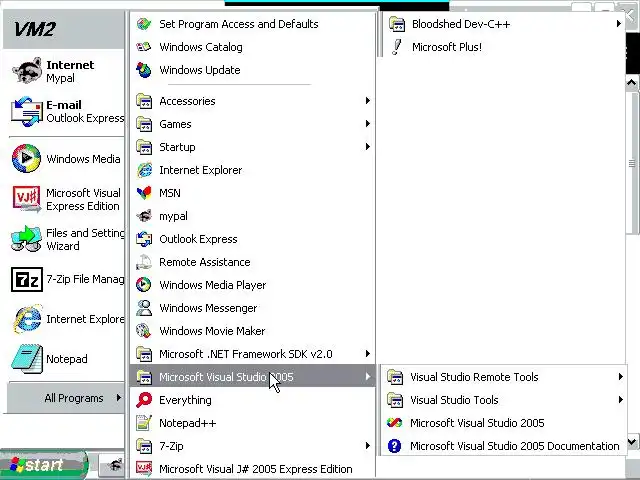Click the Everything search icon
This screenshot has width=640, height=480.
click(x=144, y=400)
